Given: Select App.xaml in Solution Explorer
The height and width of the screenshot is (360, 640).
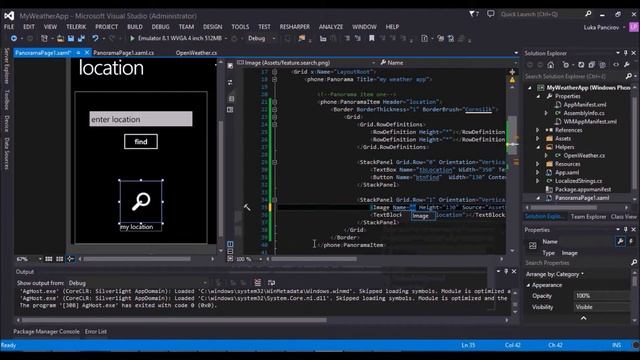Looking at the screenshot, I should click(567, 173).
